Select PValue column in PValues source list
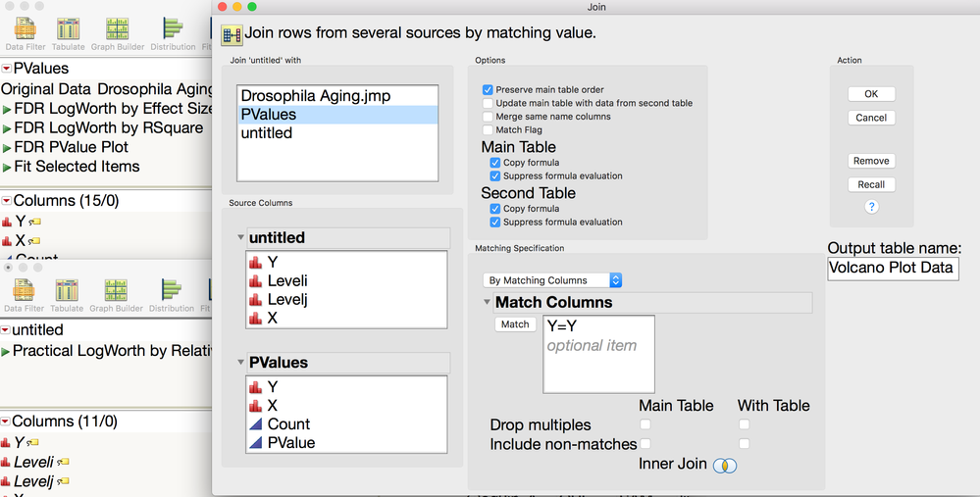980x497 pixels. coord(347,443)
